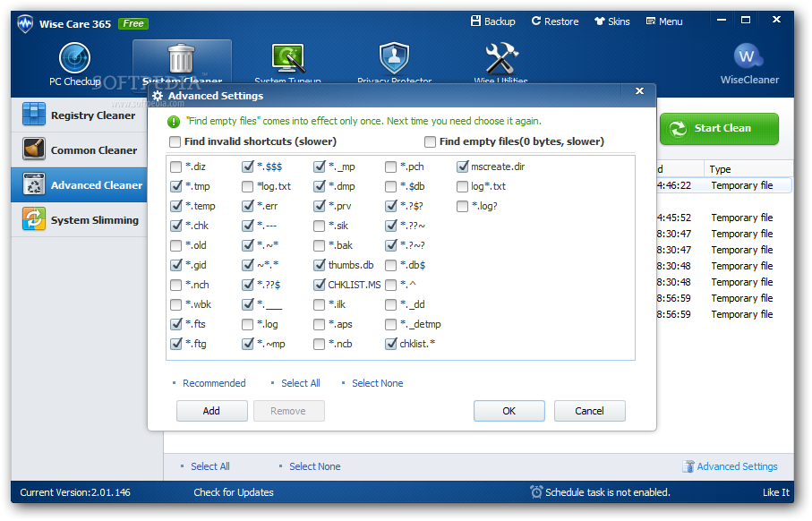Open Privacy Protector shield icon
The width and height of the screenshot is (812, 521).
pyautogui.click(x=394, y=58)
